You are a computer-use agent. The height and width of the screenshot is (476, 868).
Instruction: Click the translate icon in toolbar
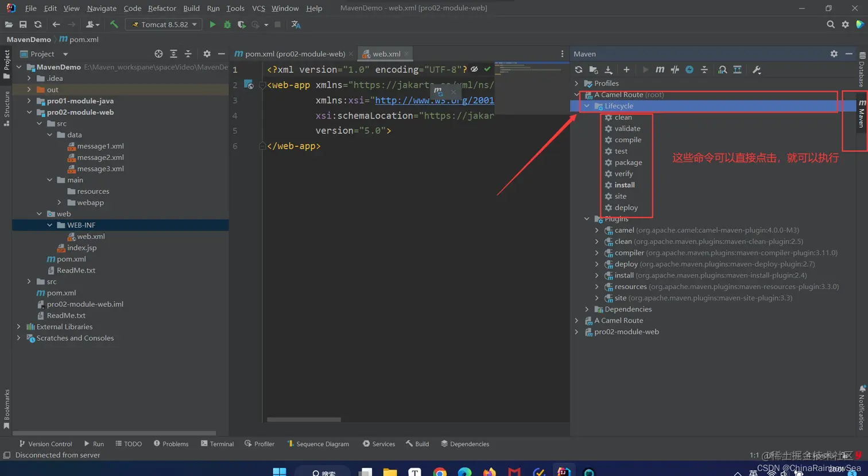click(296, 25)
